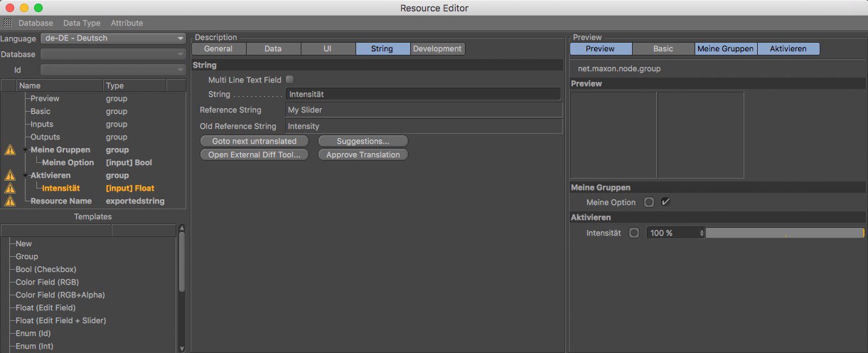Select Float (Edit Field + Slider) template
This screenshot has width=868, height=353.
coord(61,321)
